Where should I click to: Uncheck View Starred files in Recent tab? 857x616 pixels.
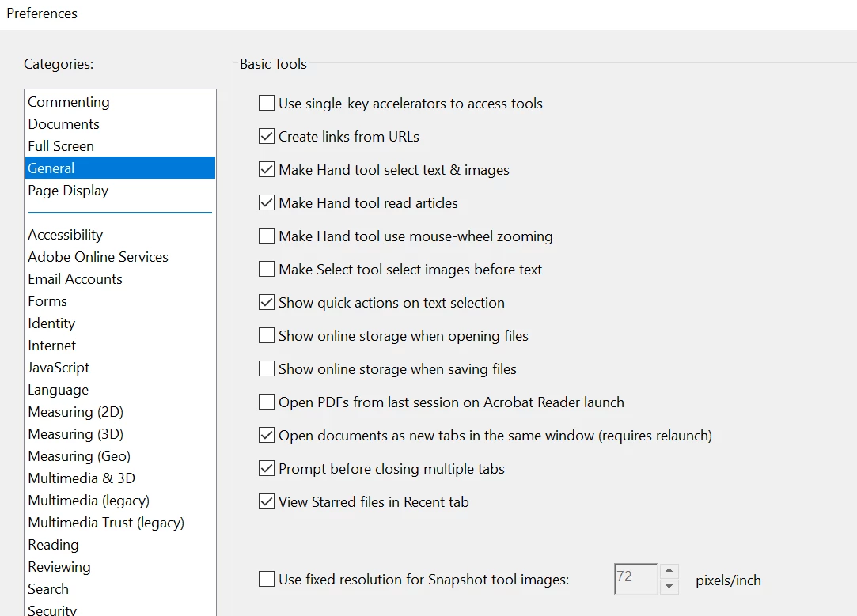[267, 502]
